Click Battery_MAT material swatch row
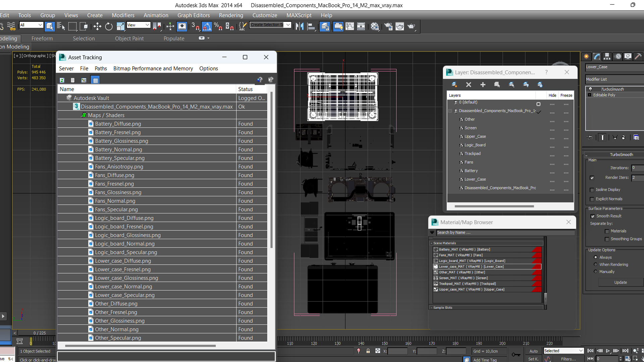 point(487,250)
